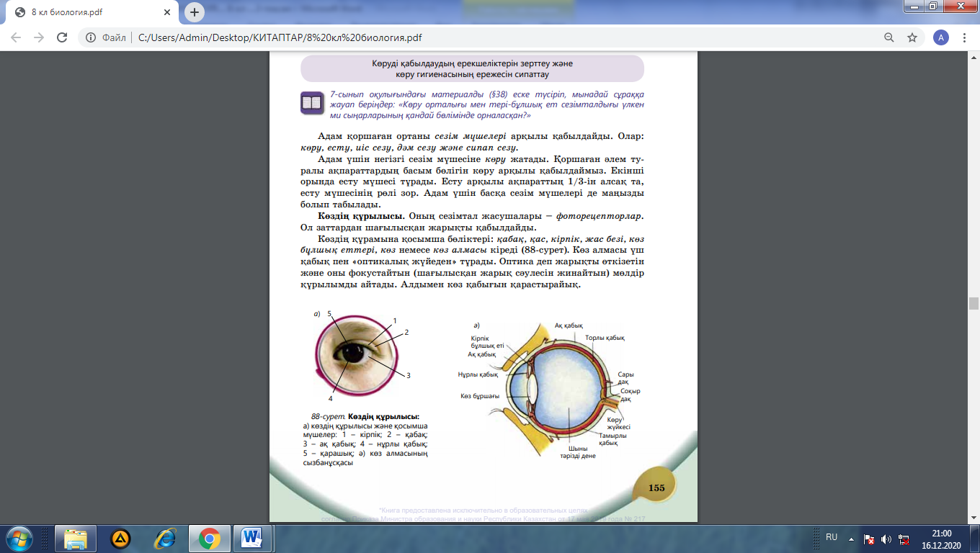Reload the PDF page
Viewport: 980px width, 553px height.
[62, 37]
